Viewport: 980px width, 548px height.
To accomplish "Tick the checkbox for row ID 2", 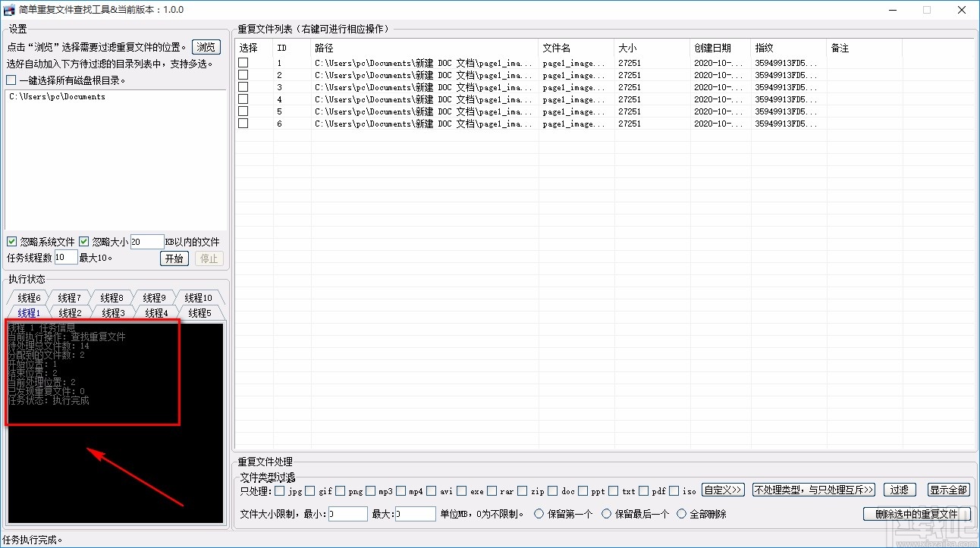I will (x=243, y=75).
